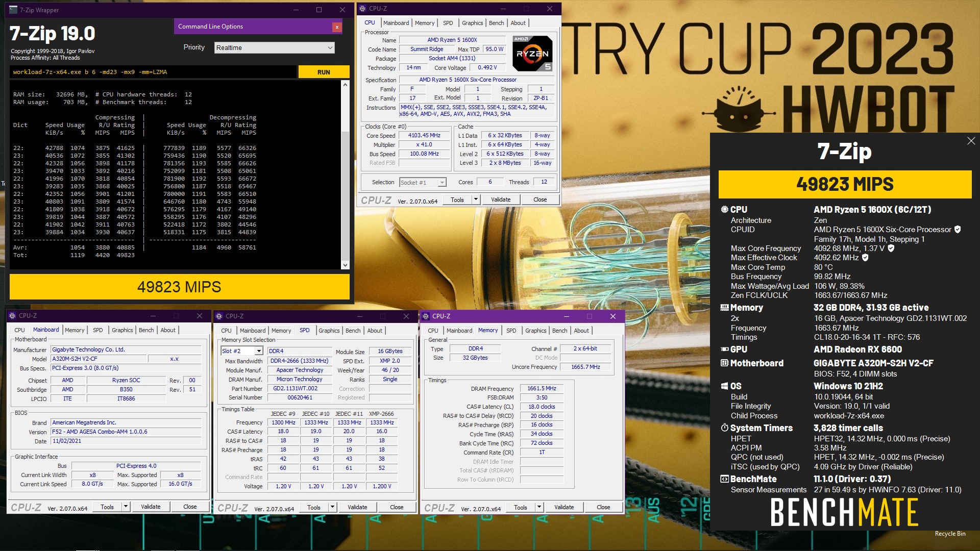The image size is (980, 551).
Task: Click Validate in Memory CPU-Z window
Action: click(x=564, y=507)
